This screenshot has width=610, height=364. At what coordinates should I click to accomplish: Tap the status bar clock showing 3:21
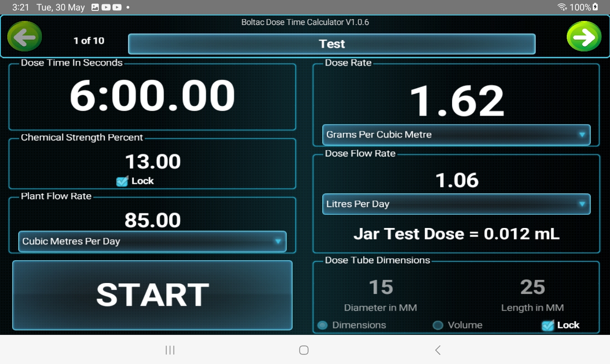(x=21, y=7)
